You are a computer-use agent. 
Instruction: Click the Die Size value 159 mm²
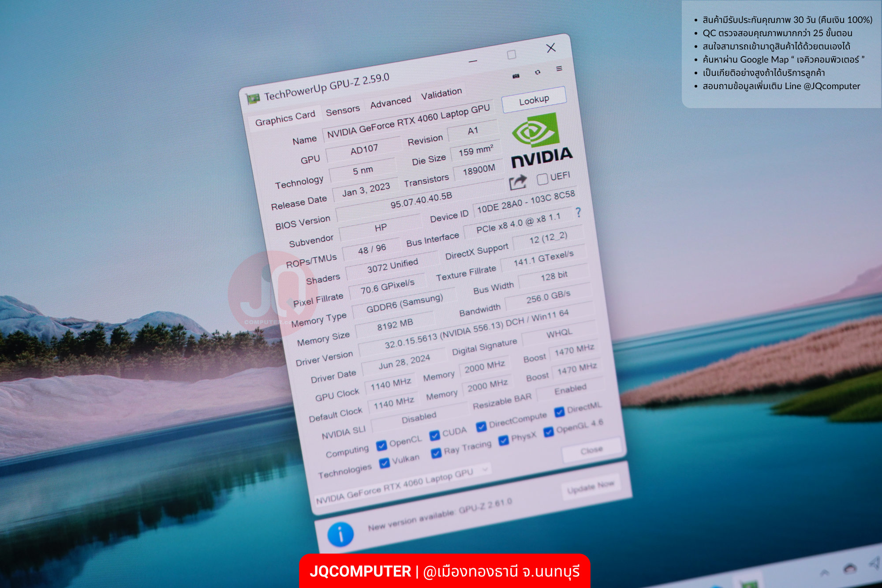click(x=476, y=151)
